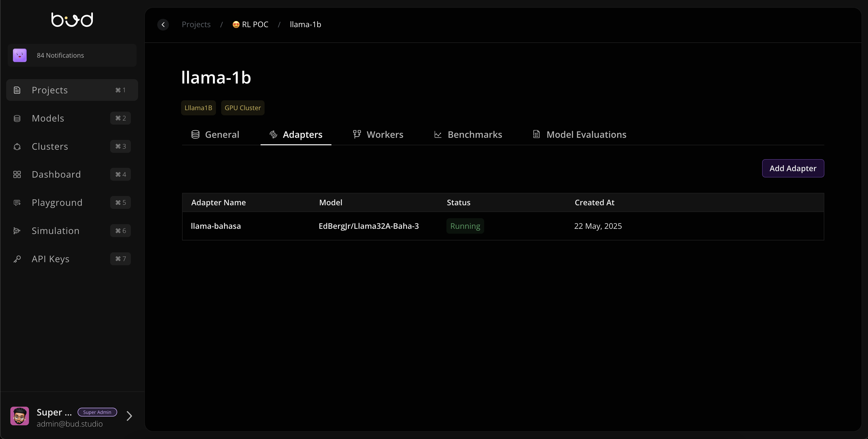Image resolution: width=868 pixels, height=439 pixels.
Task: Select the llama-bahasa adapter row
Action: point(216,226)
